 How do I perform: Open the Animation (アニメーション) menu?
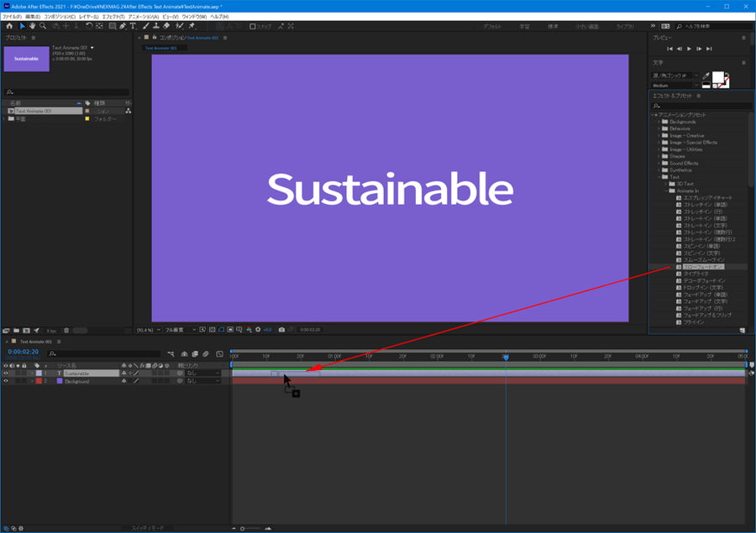point(144,16)
